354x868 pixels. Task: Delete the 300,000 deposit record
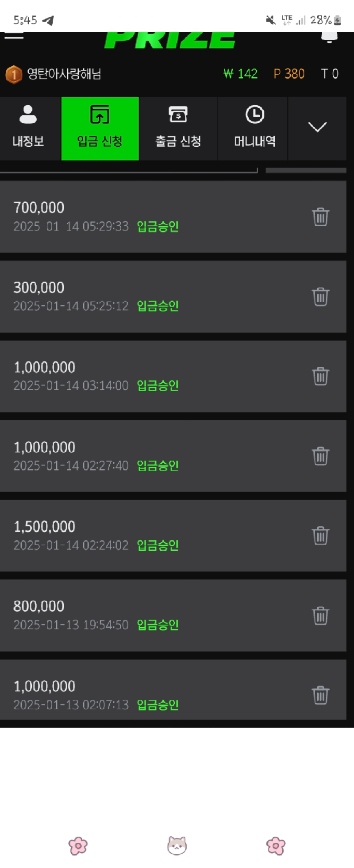320,297
